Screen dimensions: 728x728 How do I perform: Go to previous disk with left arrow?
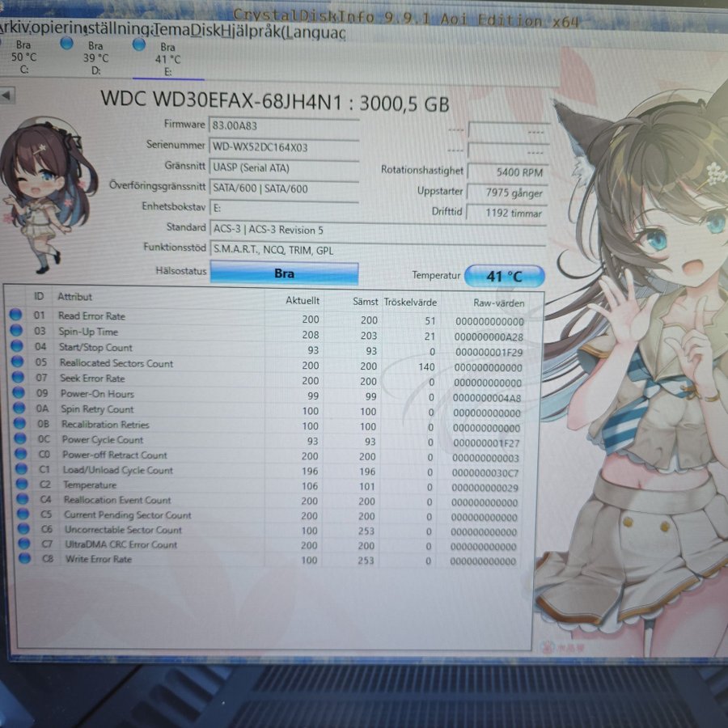pos(6,95)
